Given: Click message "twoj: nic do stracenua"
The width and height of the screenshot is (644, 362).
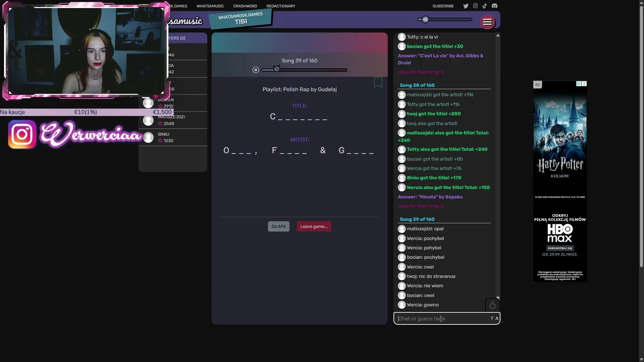Looking at the screenshot, I should pos(431,276).
